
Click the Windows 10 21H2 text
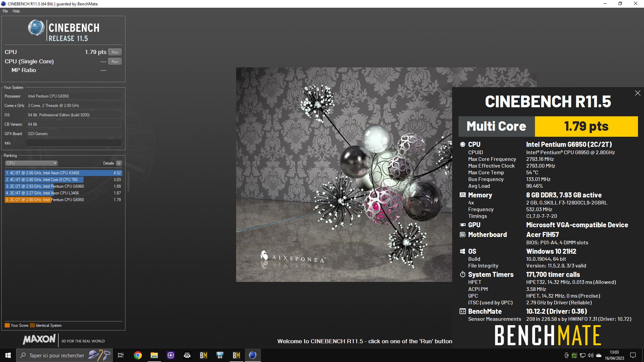coord(551,251)
